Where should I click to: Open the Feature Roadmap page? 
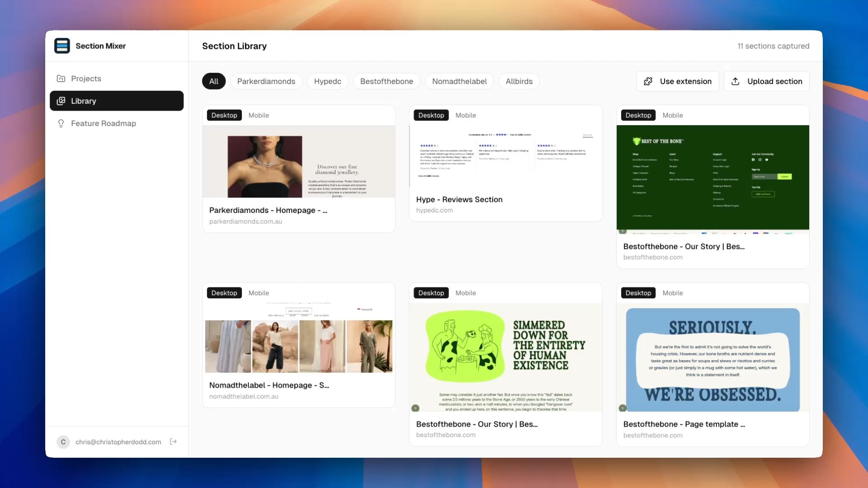click(x=117, y=123)
